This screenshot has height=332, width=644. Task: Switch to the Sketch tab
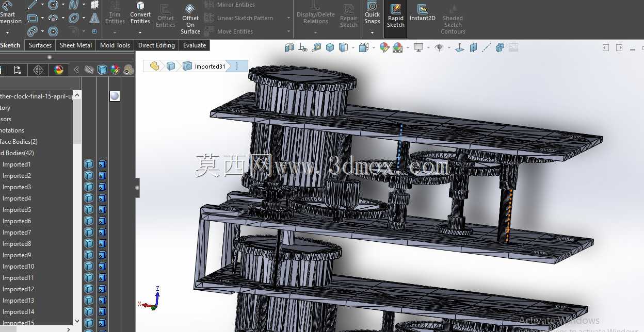pos(10,45)
